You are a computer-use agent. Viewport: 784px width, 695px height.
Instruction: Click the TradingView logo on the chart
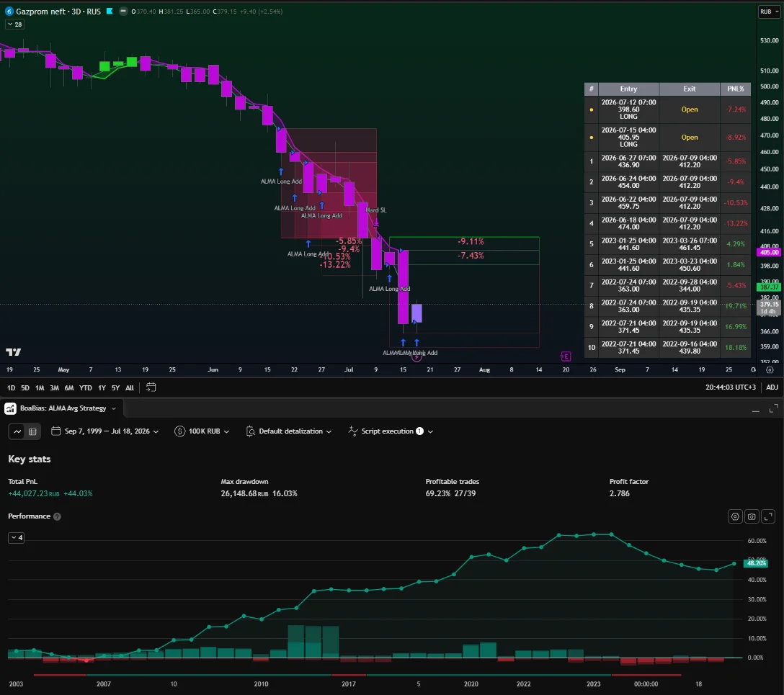click(14, 351)
